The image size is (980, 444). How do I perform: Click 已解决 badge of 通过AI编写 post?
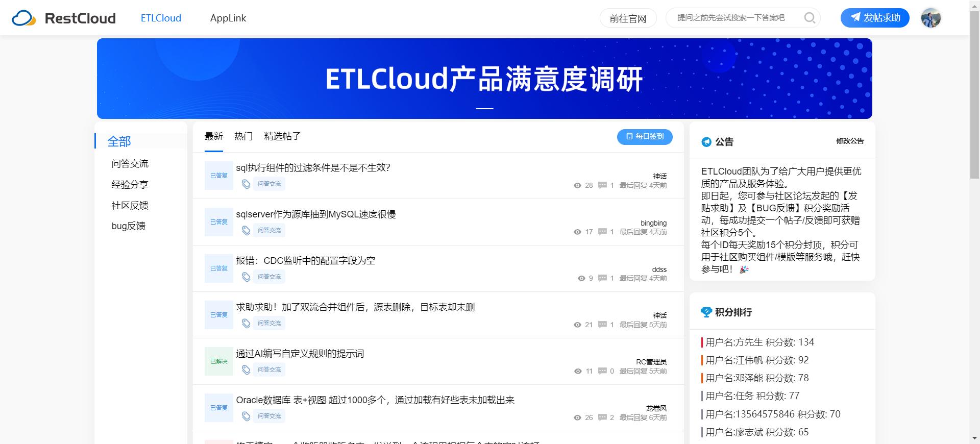tap(219, 361)
